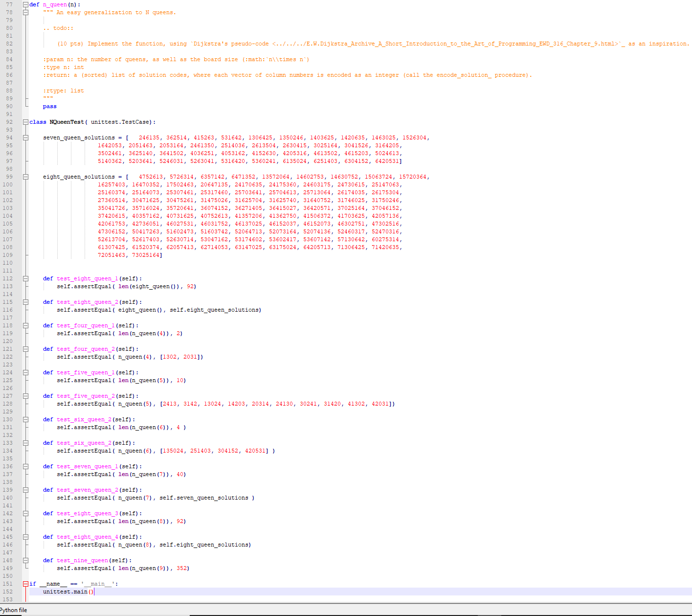Click the final value 73025164 on line 109
Image resolution: width=692 pixels, height=616 pixels.
pos(146,255)
